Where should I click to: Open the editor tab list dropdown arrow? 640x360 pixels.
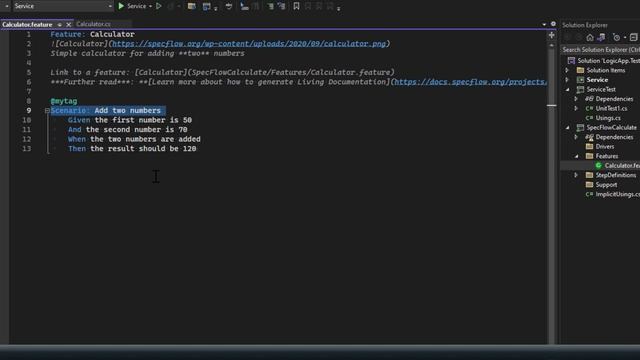544,24
